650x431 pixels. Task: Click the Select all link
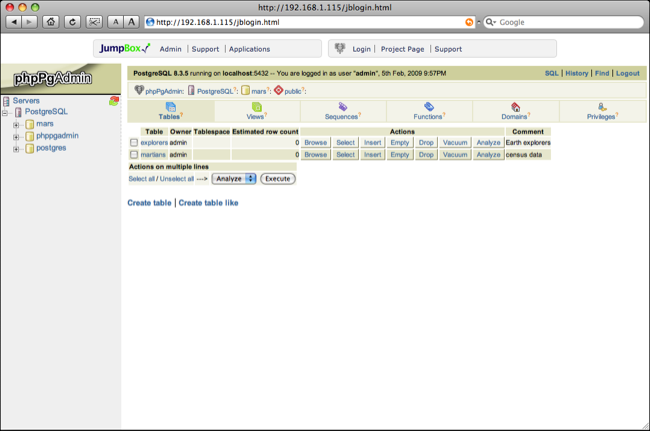point(141,179)
